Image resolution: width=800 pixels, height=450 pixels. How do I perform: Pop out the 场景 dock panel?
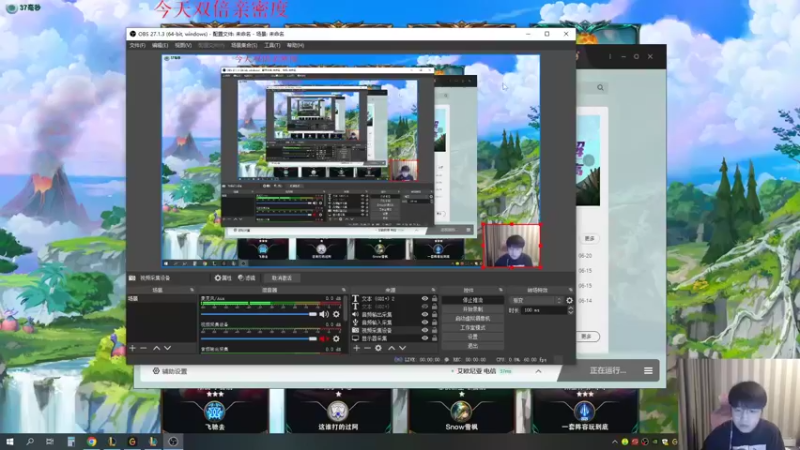[192, 290]
